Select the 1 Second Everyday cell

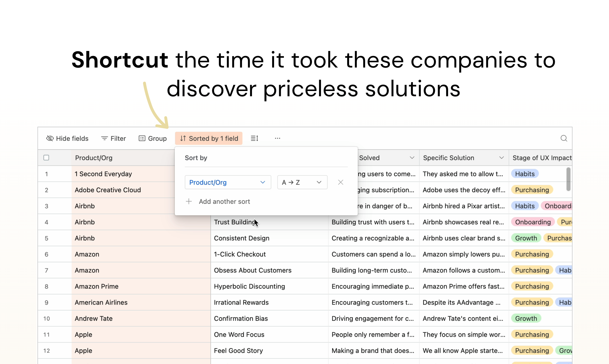click(123, 174)
